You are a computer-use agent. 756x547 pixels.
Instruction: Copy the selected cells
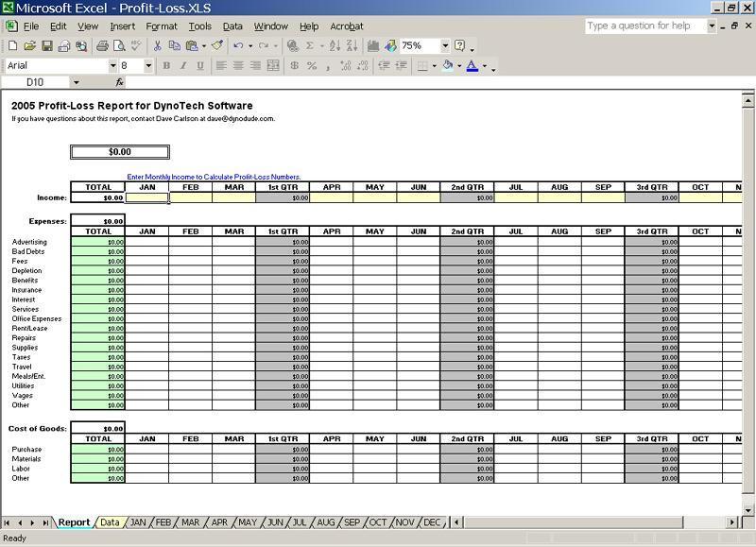(174, 45)
